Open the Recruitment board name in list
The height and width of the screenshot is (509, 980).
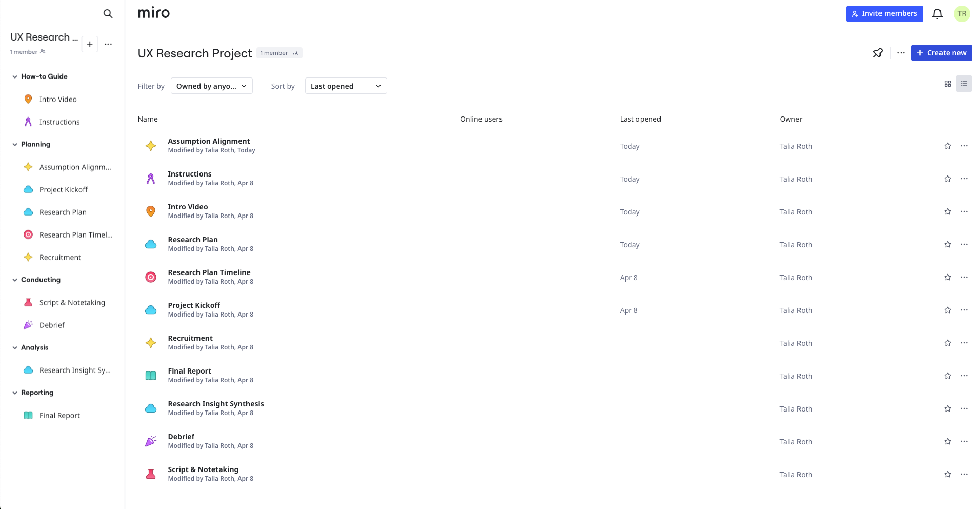click(x=190, y=338)
